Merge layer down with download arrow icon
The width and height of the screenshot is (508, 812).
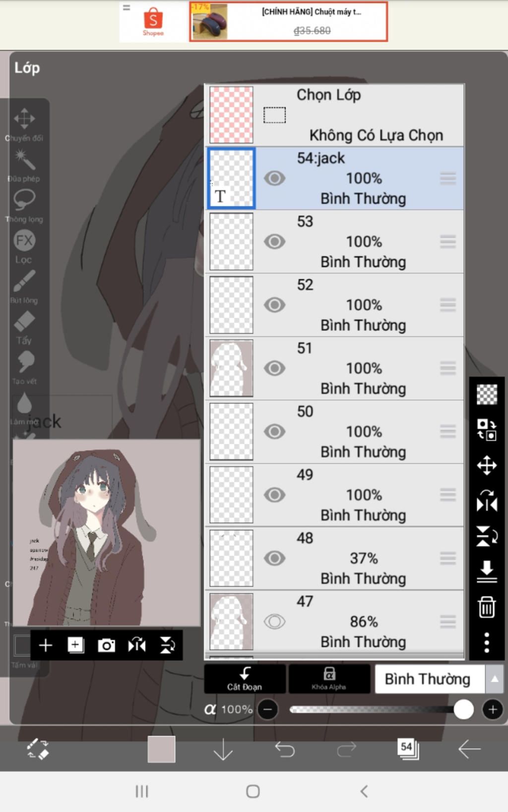tap(487, 572)
